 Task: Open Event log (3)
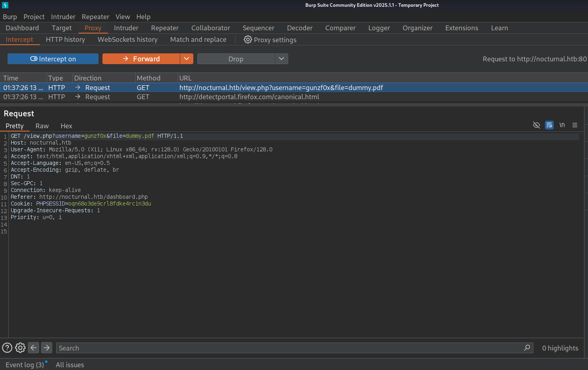point(25,365)
